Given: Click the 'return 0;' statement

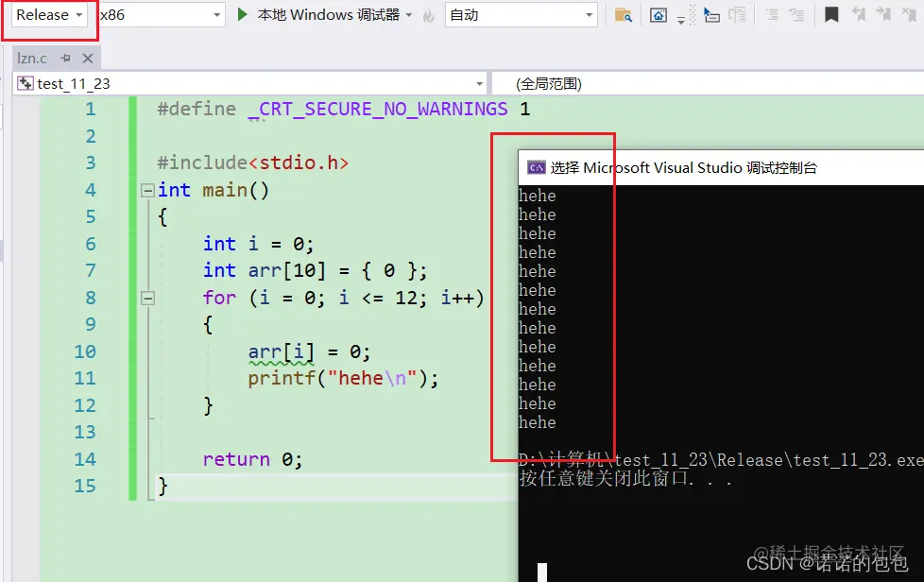Looking at the screenshot, I should [x=252, y=459].
